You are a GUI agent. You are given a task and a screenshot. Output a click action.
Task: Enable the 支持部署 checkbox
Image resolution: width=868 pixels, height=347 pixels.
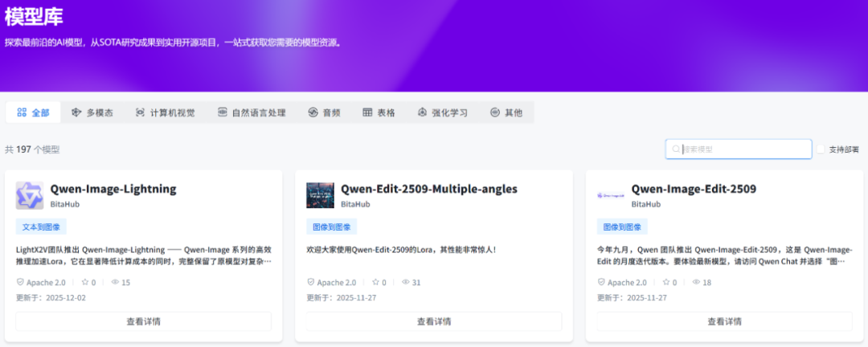pyautogui.click(x=821, y=149)
